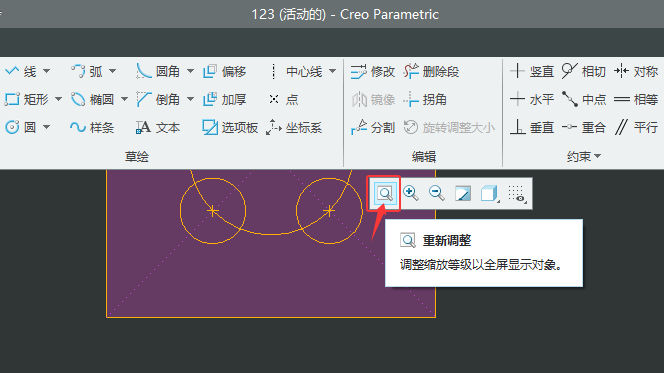Expand the Constrain (约束) group menu

click(584, 156)
